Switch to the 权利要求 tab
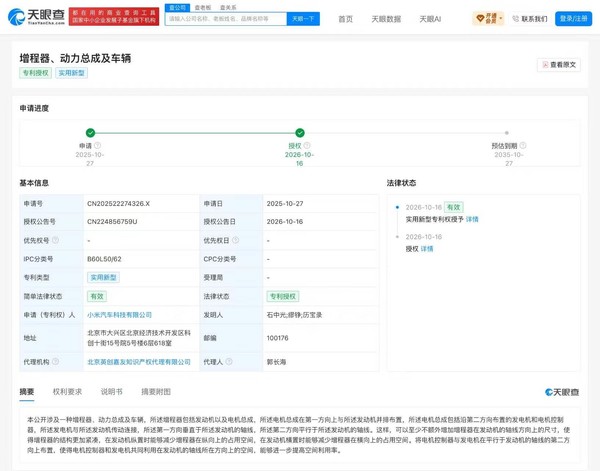600x471 pixels. click(x=67, y=392)
